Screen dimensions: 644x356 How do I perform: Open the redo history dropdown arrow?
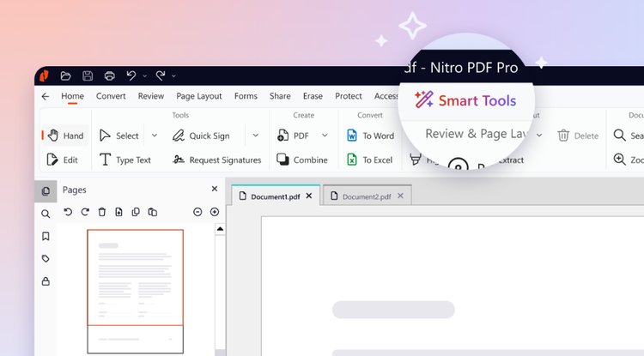173,76
